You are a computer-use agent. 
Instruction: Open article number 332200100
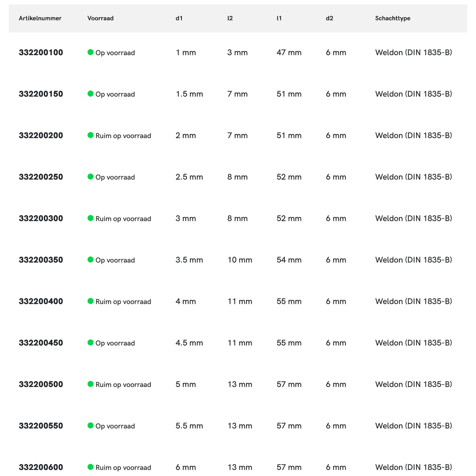pos(41,52)
